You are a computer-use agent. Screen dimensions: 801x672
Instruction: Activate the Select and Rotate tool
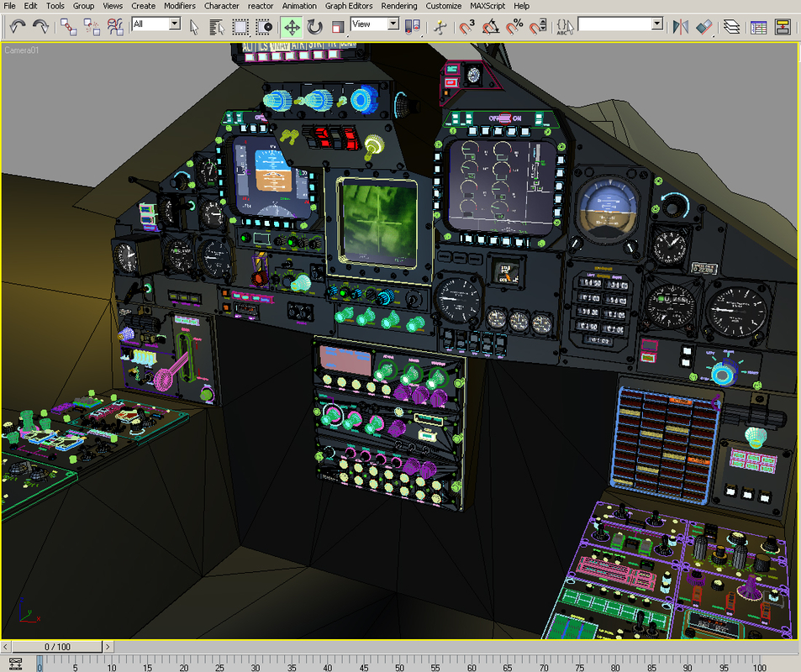click(313, 26)
